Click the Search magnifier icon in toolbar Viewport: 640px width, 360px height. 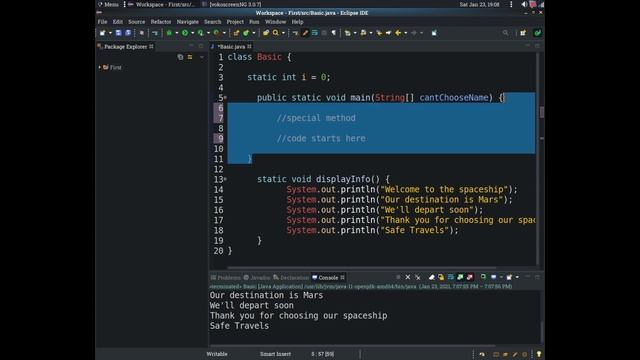point(276,33)
